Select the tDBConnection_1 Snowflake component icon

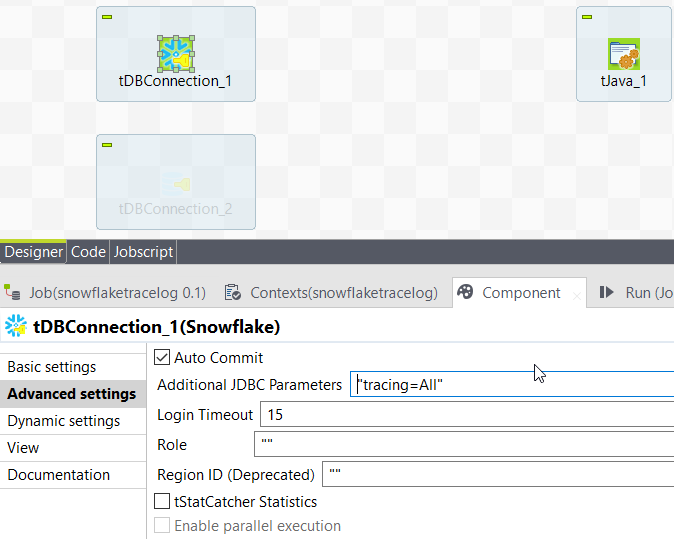point(176,54)
